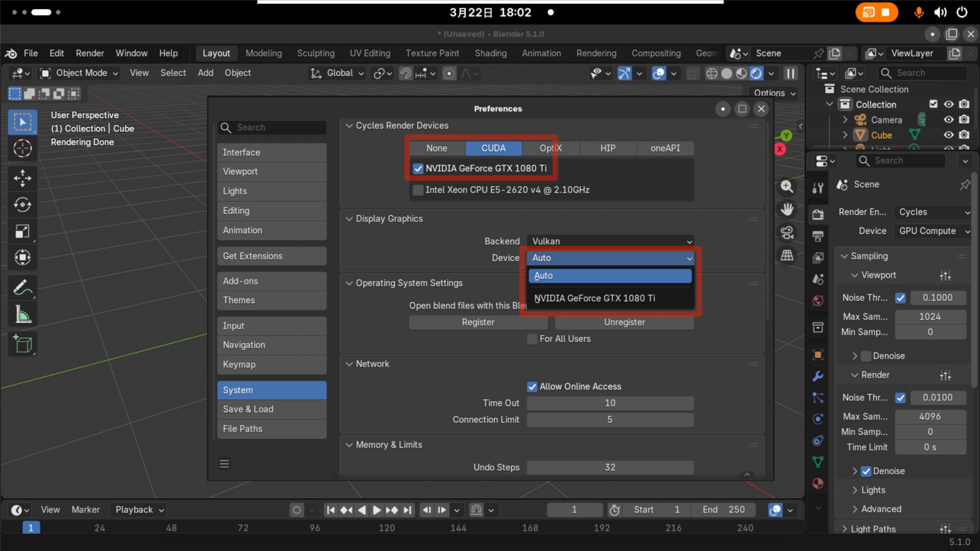
Task: Open the Global orientation dropdown
Action: pos(337,73)
